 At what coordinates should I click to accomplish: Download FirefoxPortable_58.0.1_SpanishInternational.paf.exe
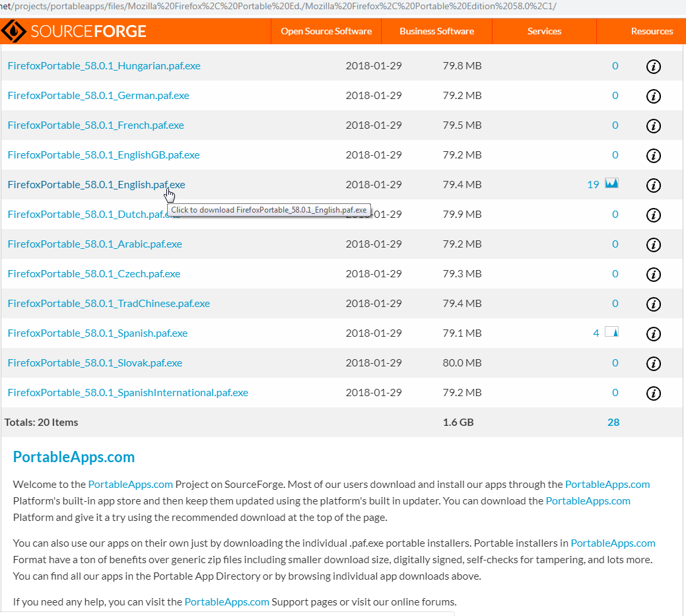coord(127,393)
